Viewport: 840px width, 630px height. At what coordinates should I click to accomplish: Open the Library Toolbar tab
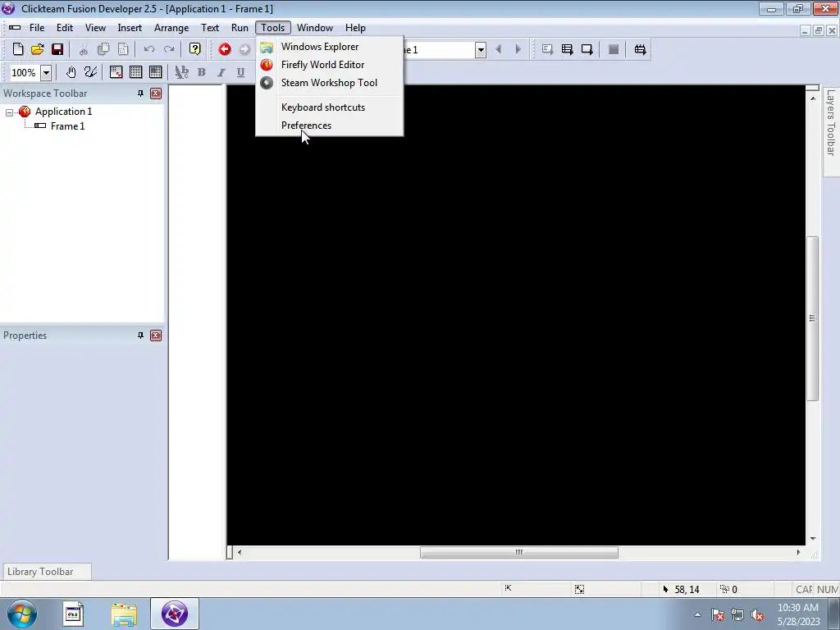point(47,572)
